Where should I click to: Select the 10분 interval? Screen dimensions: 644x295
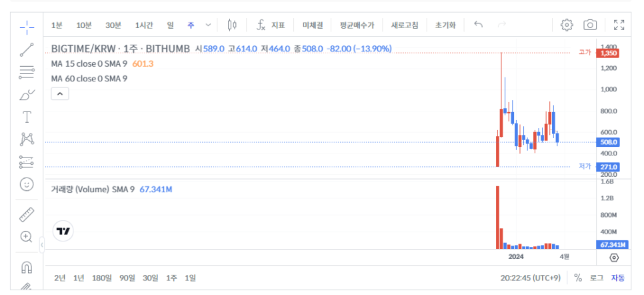pyautogui.click(x=84, y=25)
